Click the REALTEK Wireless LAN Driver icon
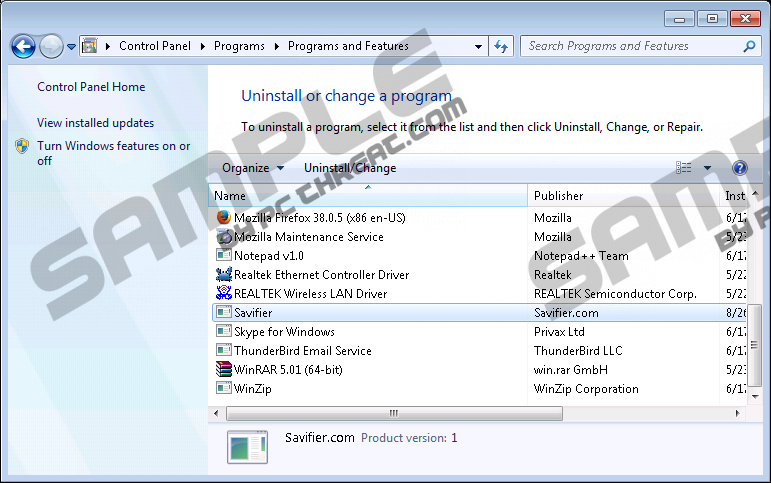This screenshot has height=483, width=771. 224,294
